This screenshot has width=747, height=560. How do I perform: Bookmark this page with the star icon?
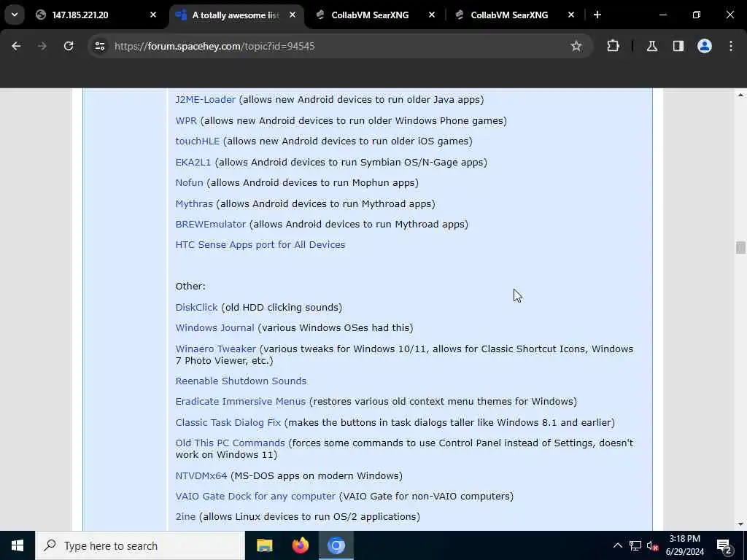point(576,46)
